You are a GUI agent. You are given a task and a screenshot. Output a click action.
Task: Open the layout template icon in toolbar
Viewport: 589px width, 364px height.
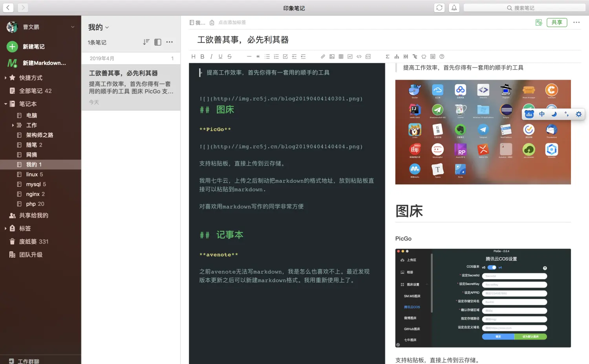[433, 56]
